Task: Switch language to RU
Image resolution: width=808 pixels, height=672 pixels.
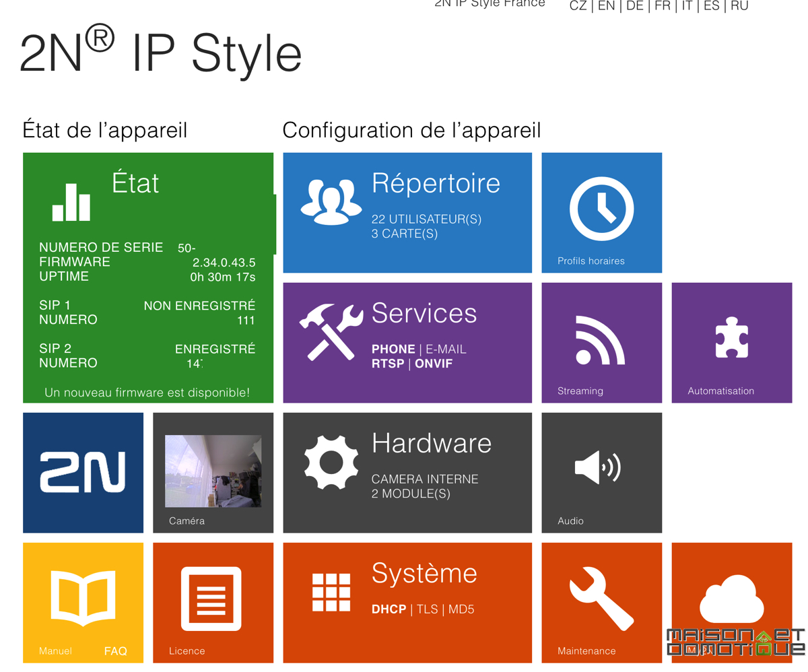Action: (x=739, y=6)
